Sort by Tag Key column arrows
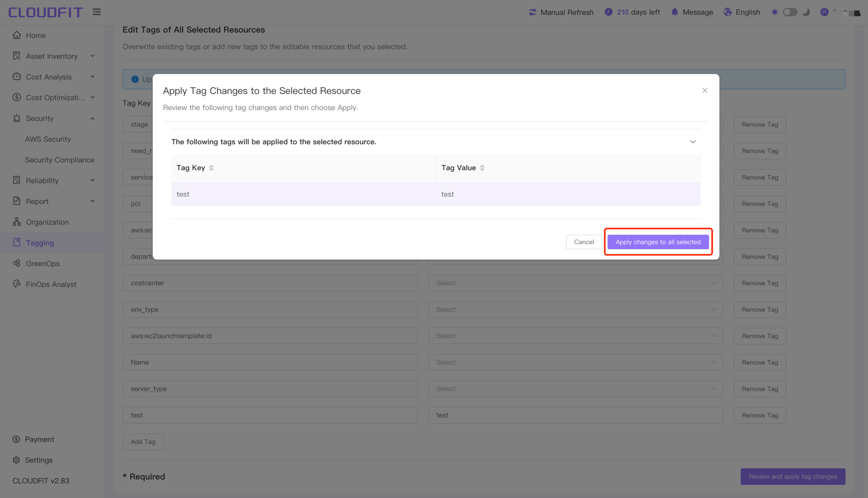The image size is (868, 498). point(211,168)
